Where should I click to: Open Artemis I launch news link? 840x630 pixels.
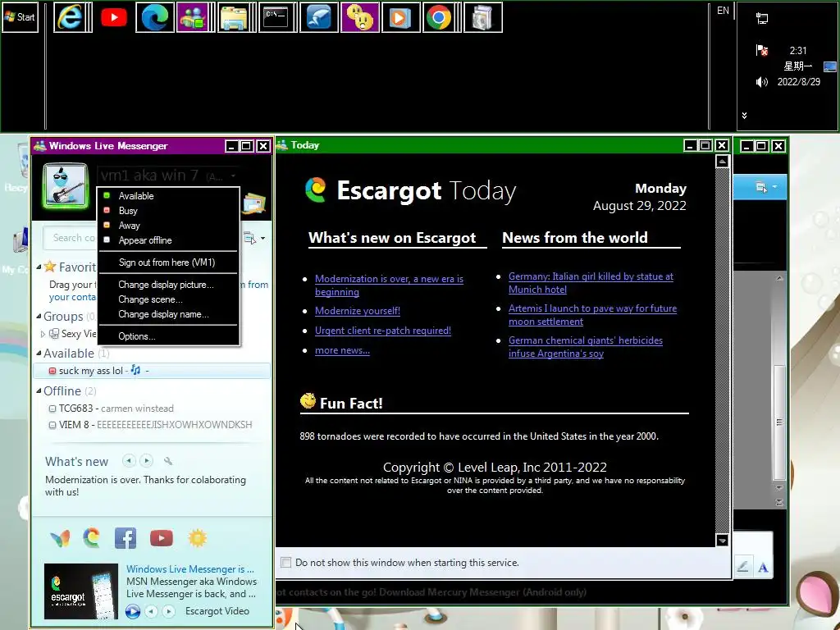(592, 315)
